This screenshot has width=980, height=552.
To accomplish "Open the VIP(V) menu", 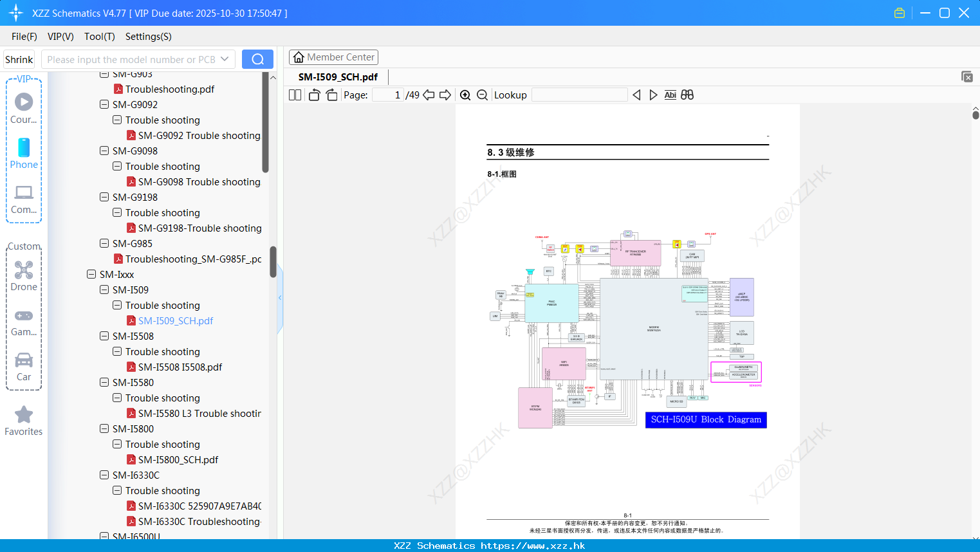I will pyautogui.click(x=60, y=36).
